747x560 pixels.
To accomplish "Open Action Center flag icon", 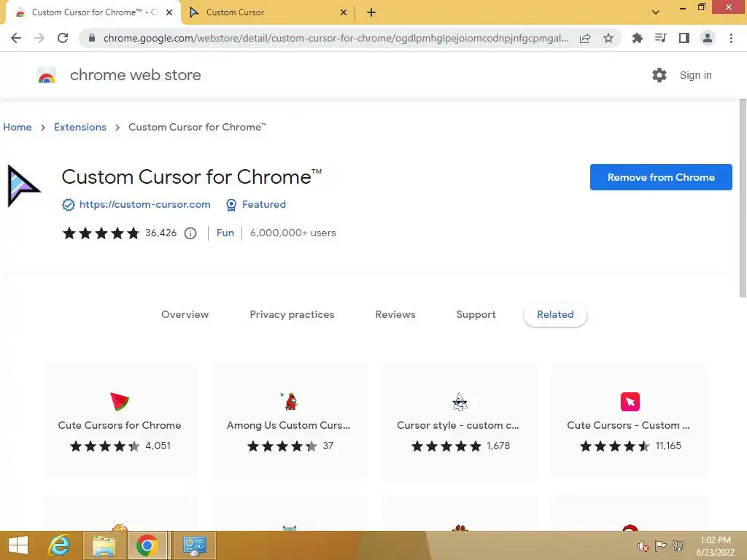I will coord(660,545).
